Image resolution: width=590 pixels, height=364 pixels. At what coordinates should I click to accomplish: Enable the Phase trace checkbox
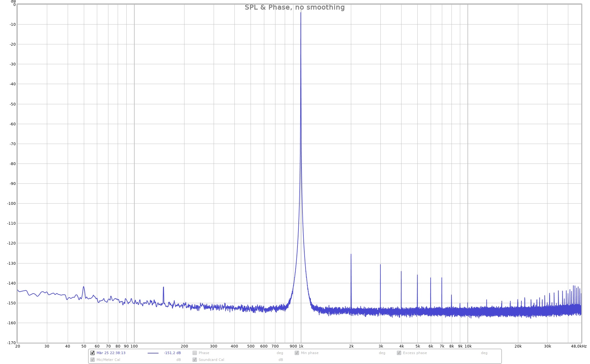pyautogui.click(x=195, y=353)
